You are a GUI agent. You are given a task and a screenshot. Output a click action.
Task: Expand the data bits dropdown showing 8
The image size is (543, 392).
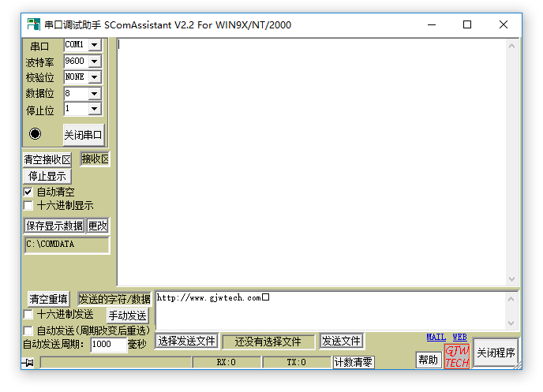95,92
